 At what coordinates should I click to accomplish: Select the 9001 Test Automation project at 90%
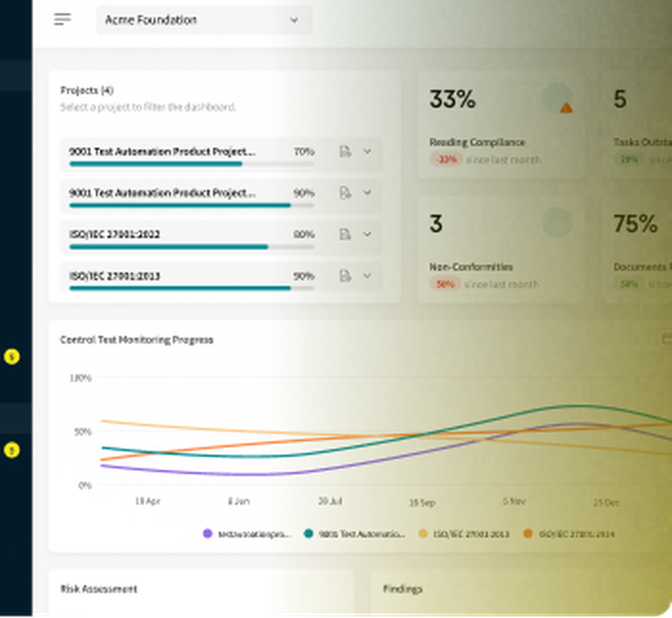coord(162,193)
